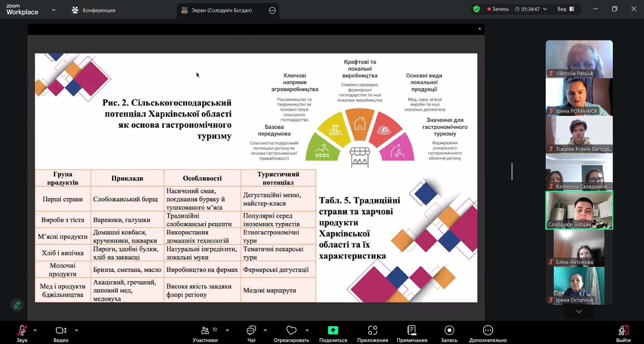The image size is (644, 344).
Task: Open the Apps icon in toolbar
Action: click(372, 331)
